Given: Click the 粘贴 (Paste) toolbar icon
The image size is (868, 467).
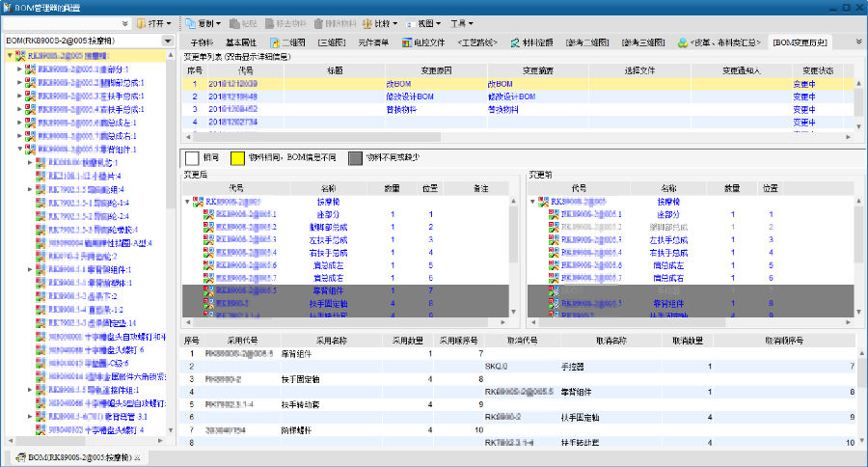Looking at the screenshot, I should point(234,22).
